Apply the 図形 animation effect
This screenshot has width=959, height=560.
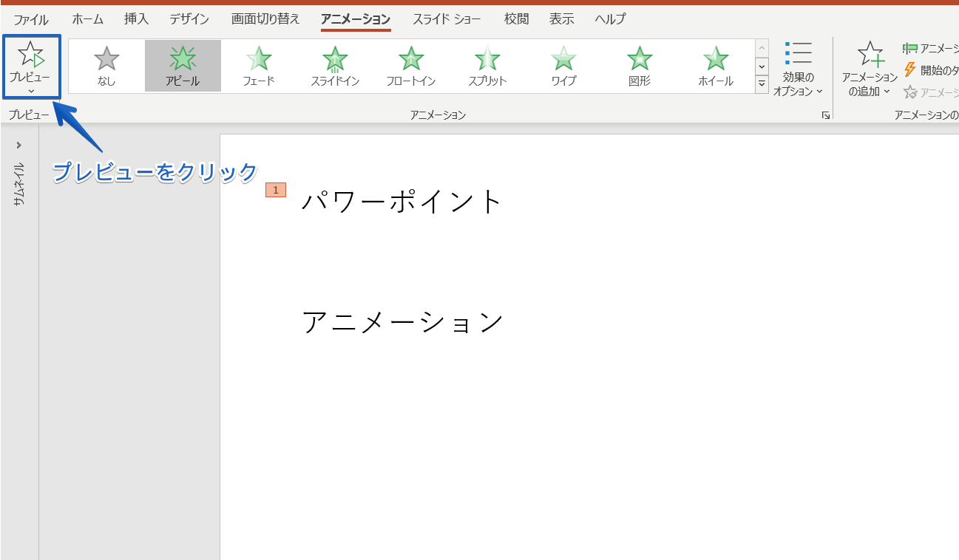[640, 66]
